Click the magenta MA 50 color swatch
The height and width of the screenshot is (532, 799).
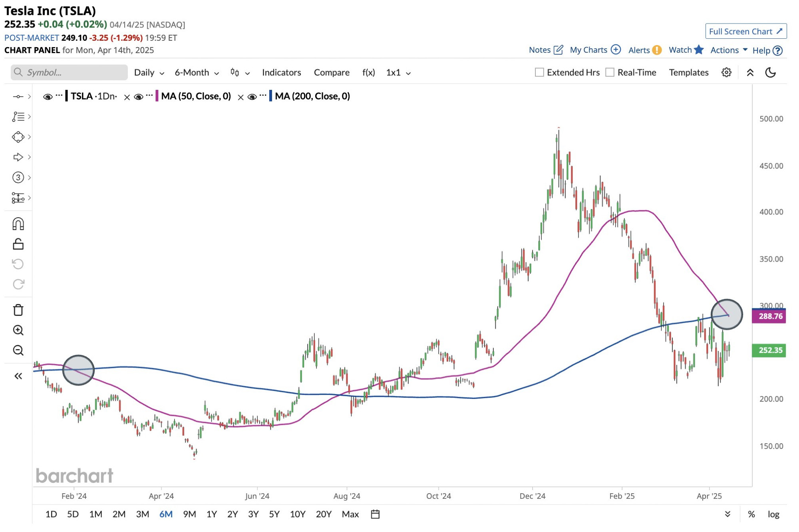[x=157, y=96]
